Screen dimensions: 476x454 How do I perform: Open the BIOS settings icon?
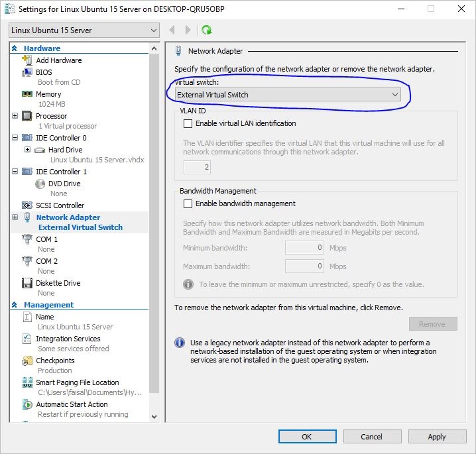27,72
